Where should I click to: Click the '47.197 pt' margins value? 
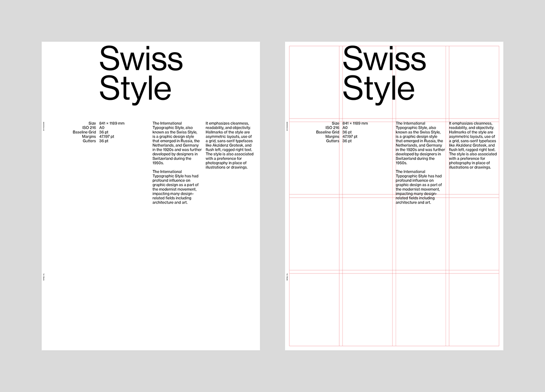point(107,136)
